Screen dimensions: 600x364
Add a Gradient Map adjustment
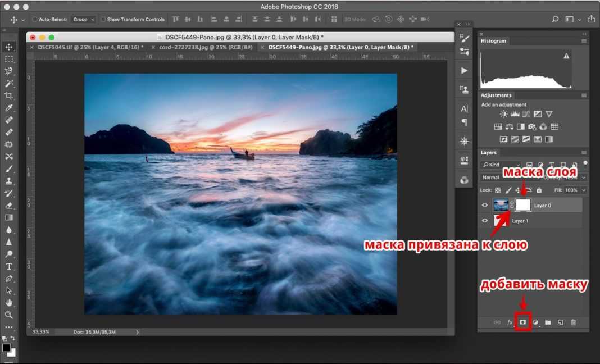[x=549, y=139]
